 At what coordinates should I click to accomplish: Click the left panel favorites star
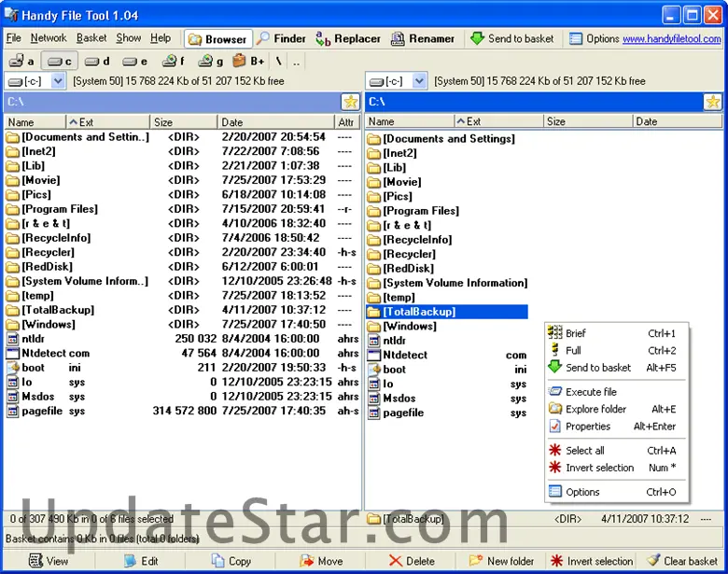pos(350,102)
